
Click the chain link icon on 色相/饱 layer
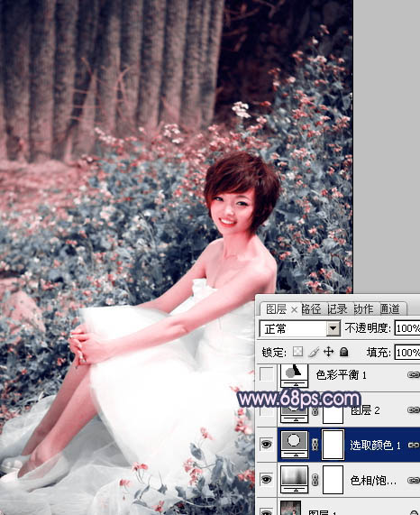(315, 480)
